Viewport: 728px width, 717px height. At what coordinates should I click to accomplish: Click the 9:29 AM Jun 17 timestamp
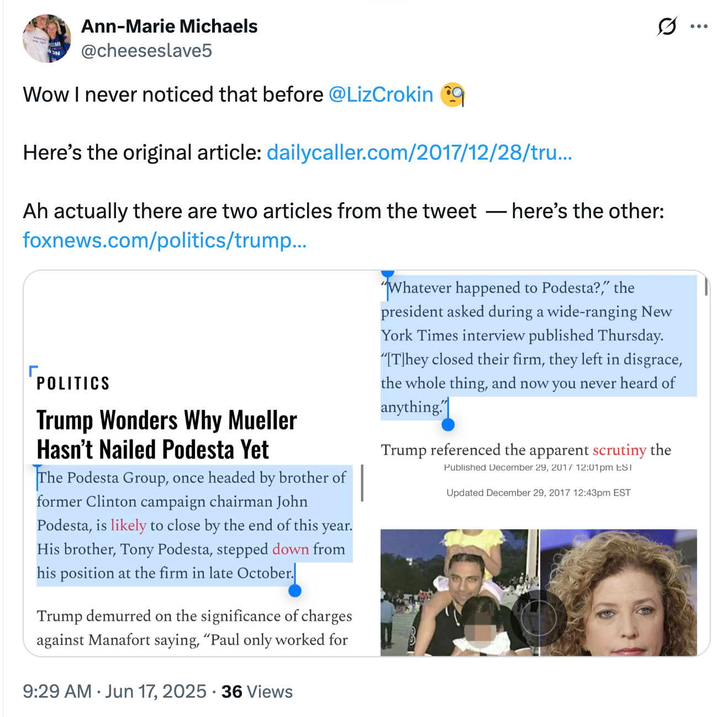coord(114,691)
